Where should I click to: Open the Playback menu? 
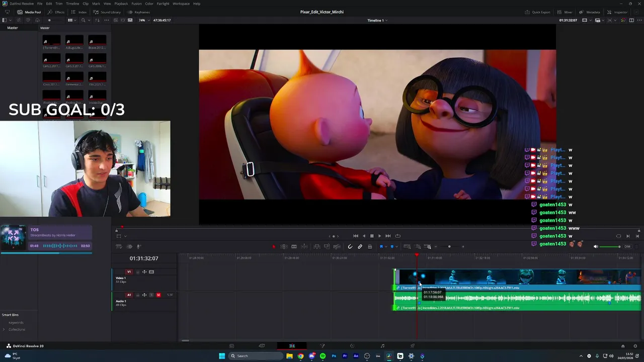coord(121,4)
